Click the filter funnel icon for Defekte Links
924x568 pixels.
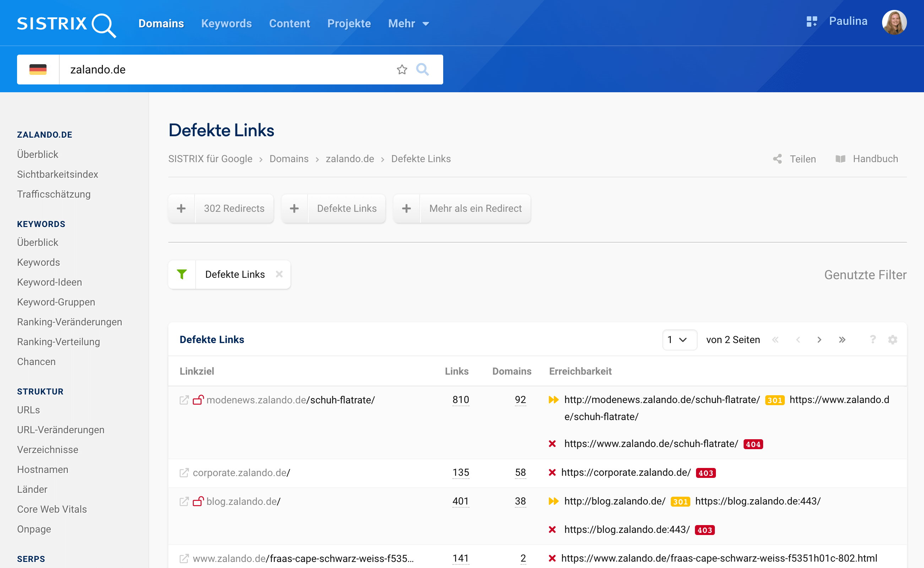pos(182,274)
